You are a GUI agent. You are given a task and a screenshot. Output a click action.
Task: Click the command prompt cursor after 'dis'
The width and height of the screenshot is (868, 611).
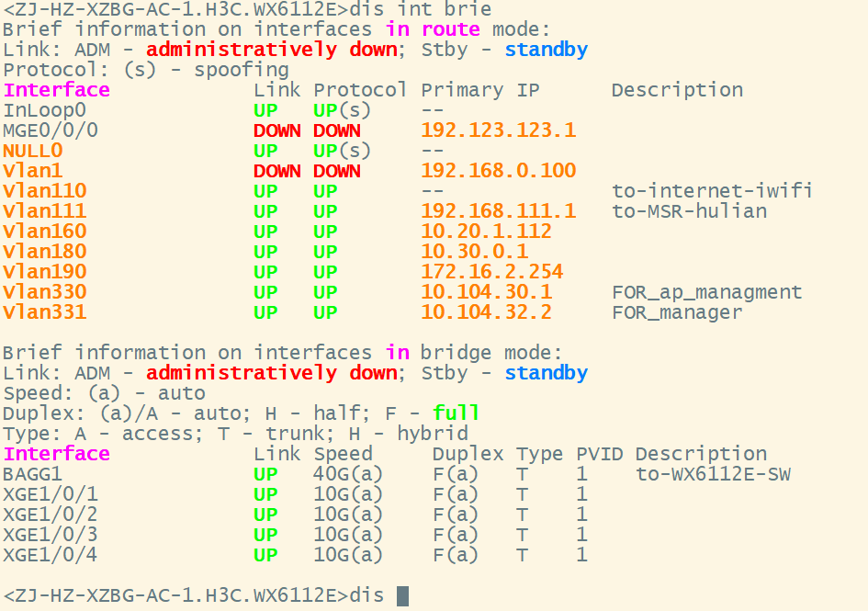(402, 595)
